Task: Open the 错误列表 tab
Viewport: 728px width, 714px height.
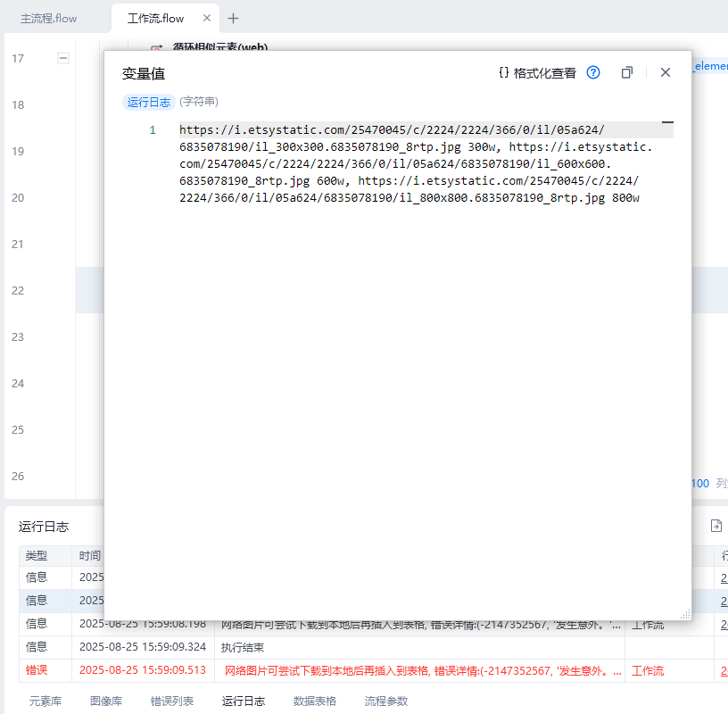Action: 172,701
